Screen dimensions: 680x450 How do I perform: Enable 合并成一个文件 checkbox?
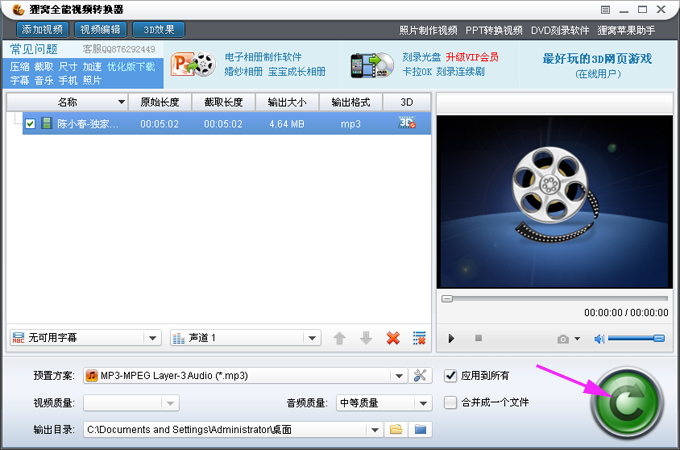tap(451, 402)
